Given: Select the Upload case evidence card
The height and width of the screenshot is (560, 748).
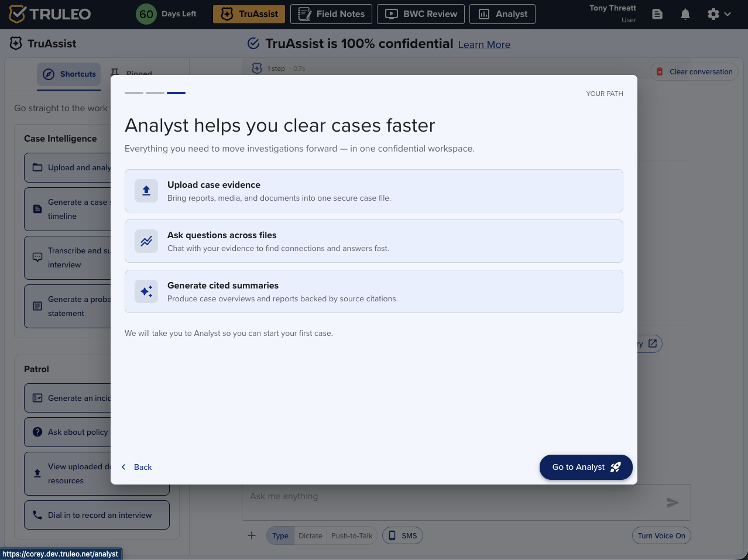Looking at the screenshot, I should pos(373,191).
